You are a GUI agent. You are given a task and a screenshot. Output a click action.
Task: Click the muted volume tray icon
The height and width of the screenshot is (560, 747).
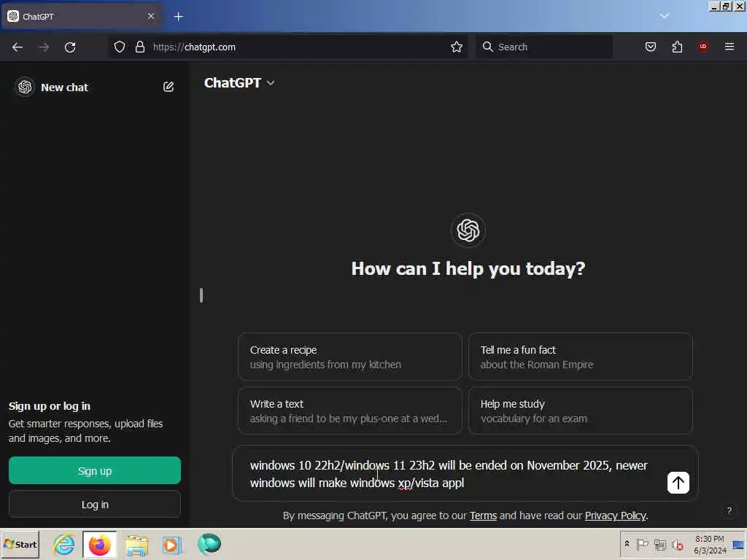tap(677, 544)
